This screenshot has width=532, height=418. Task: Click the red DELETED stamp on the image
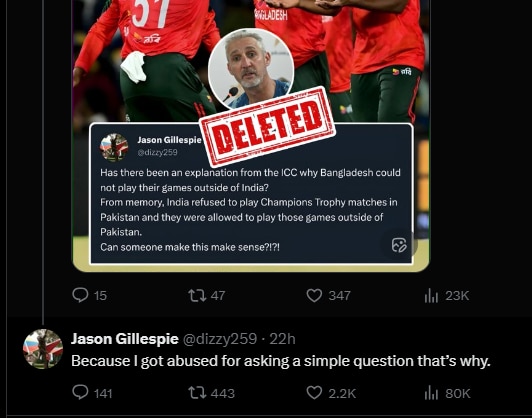[267, 126]
